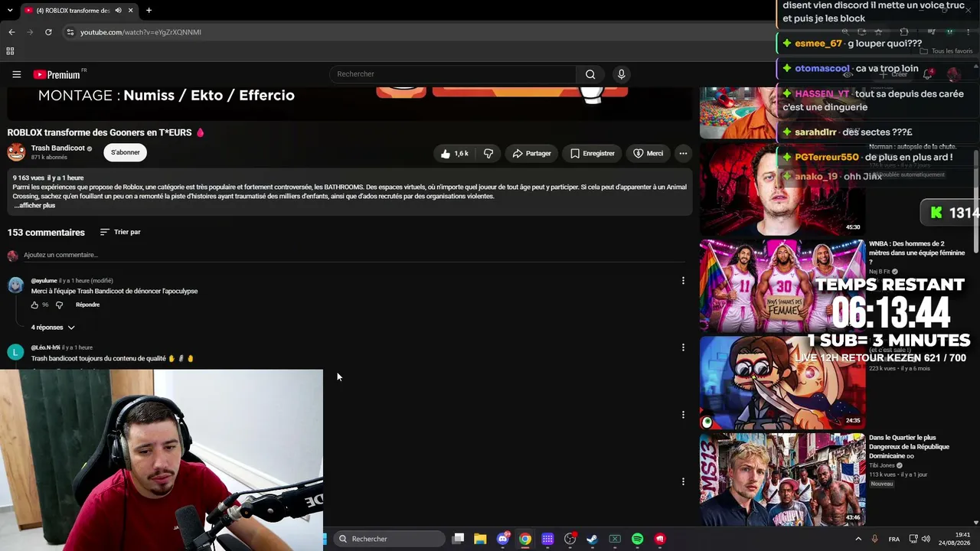Screen dimensions: 980x551
Task: Open the Trash Bandicoot channel name link
Action: pos(58,148)
